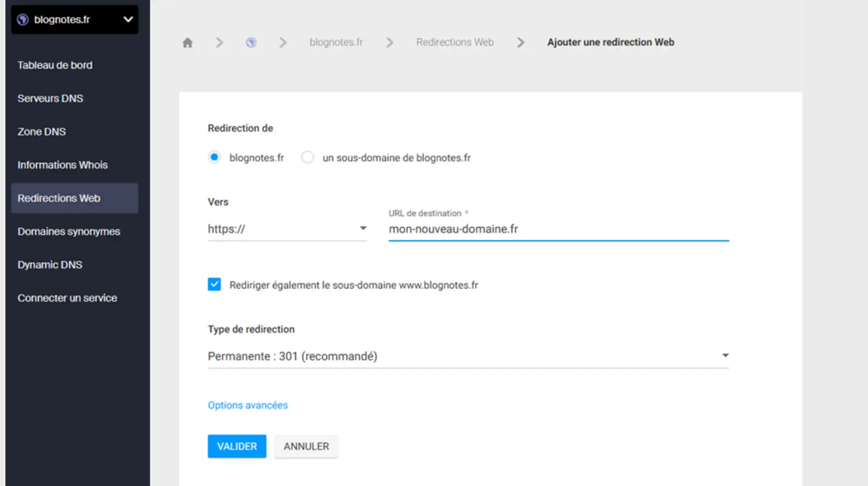
Task: Open Dynamic DNS menu item
Action: (x=50, y=265)
